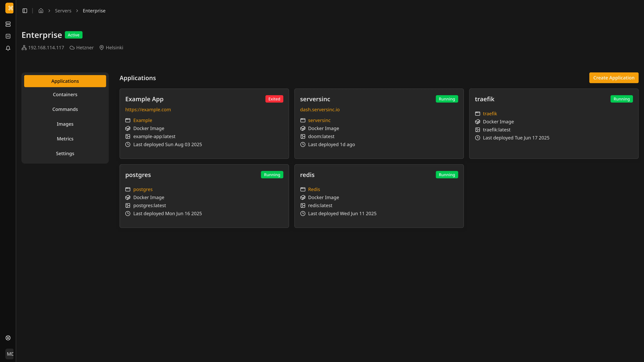Viewport: 644px width, 362px height.
Task: Toggle the sidebar panel icon
Action: [x=25, y=11]
